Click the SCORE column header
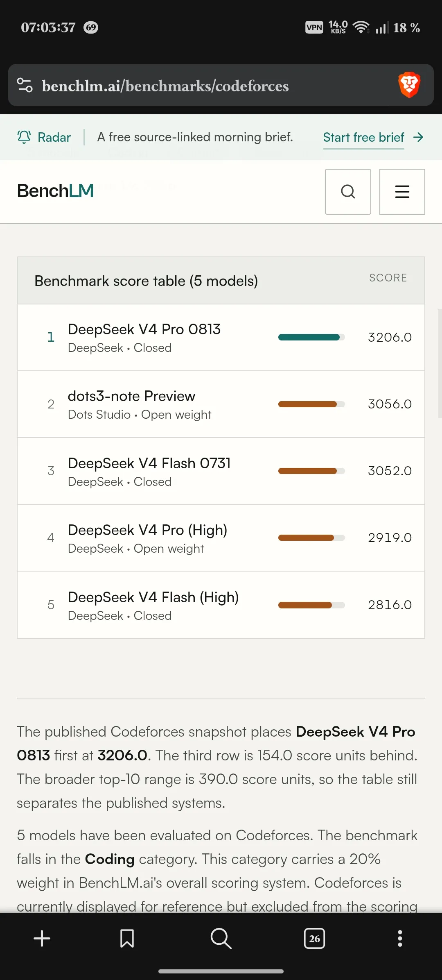Screen dimensions: 442x980 click(388, 278)
